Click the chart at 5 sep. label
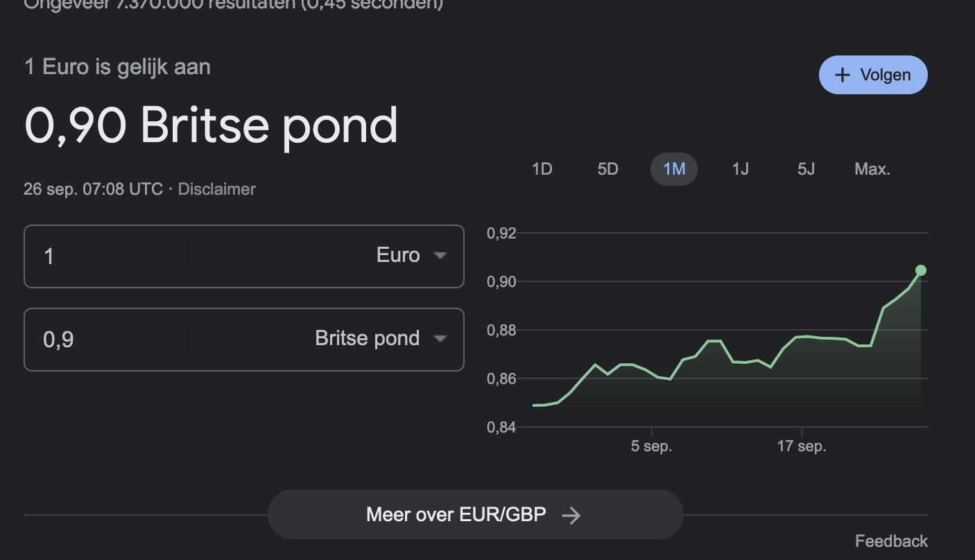 point(651,446)
